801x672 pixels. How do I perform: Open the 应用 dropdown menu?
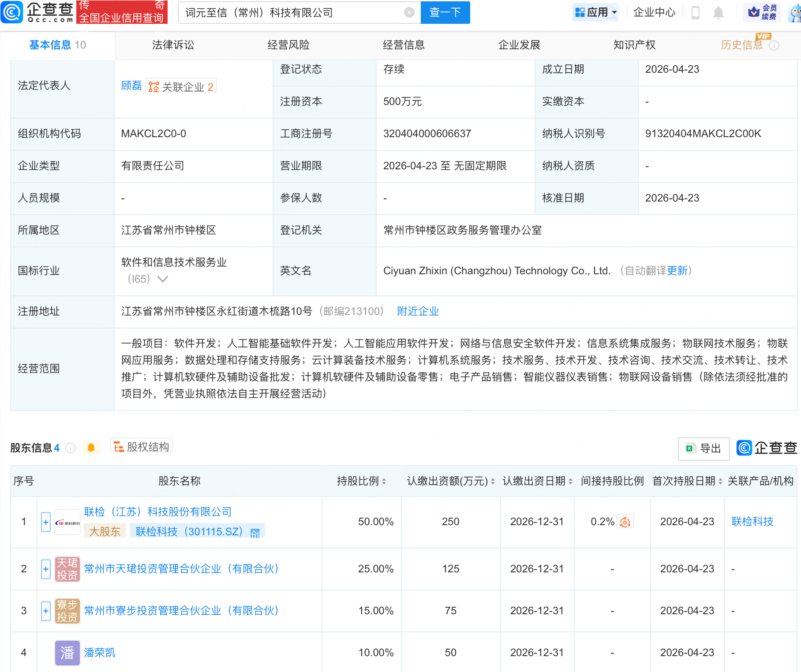(595, 12)
